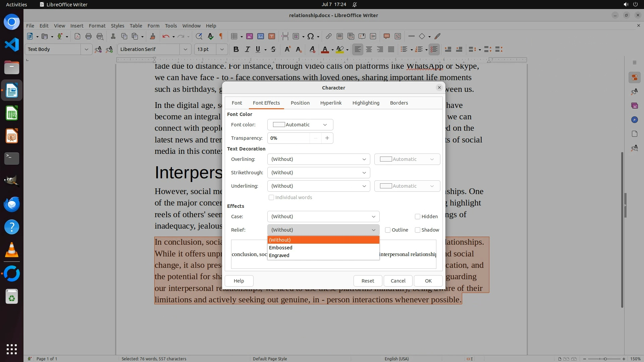
Task: Click the Justified alignment icon
Action: pyautogui.click(x=391, y=49)
